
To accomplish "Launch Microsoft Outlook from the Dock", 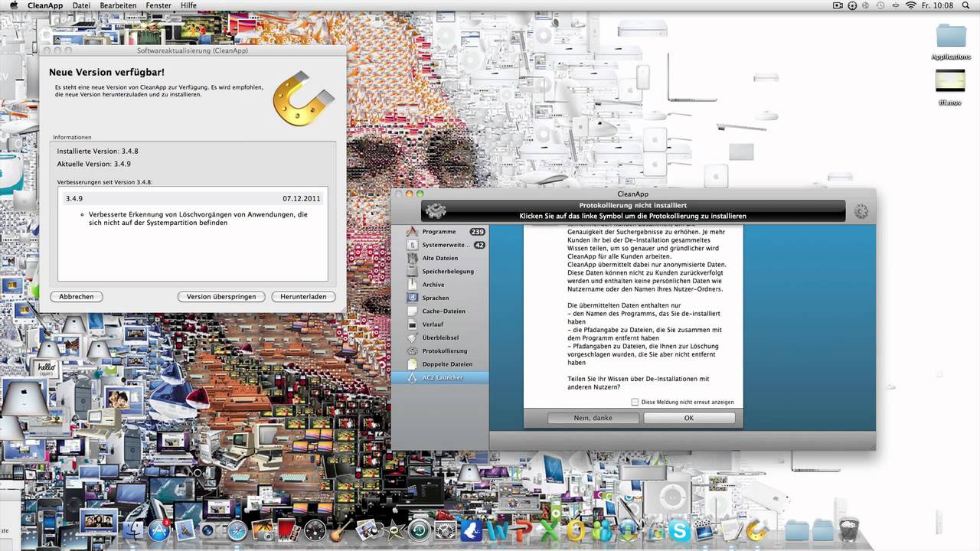I will 576,530.
